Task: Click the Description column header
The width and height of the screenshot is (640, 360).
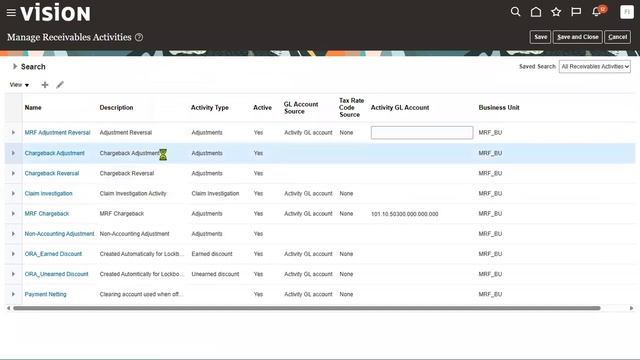Action: coord(116,108)
